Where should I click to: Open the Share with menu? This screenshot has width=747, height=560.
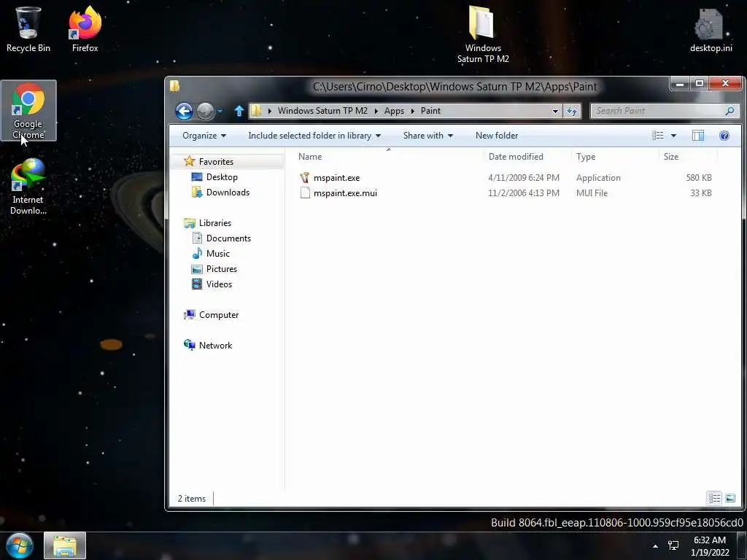pyautogui.click(x=427, y=136)
